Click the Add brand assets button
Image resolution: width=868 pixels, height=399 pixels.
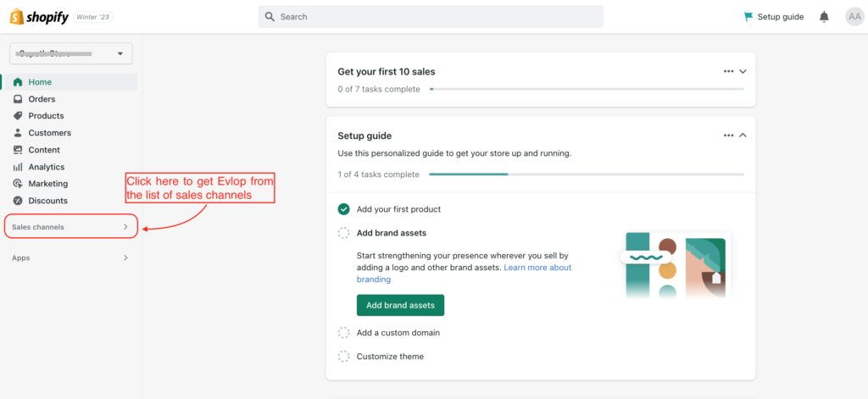coord(400,305)
